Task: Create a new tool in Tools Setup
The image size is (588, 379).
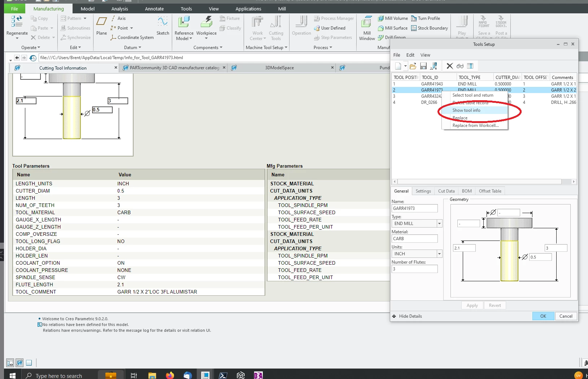Action: (x=398, y=66)
